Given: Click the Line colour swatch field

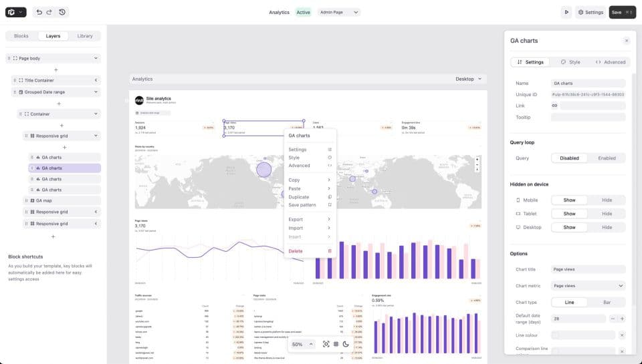Looking at the screenshot, I should click(583, 335).
